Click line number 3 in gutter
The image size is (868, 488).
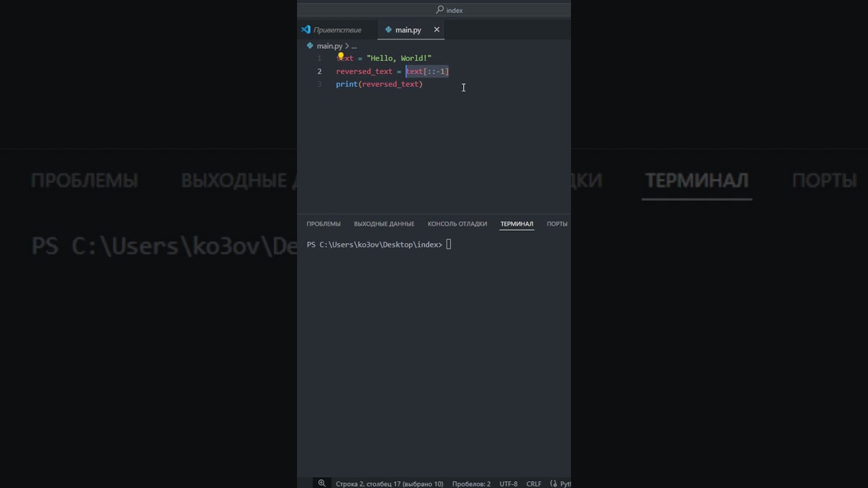319,84
